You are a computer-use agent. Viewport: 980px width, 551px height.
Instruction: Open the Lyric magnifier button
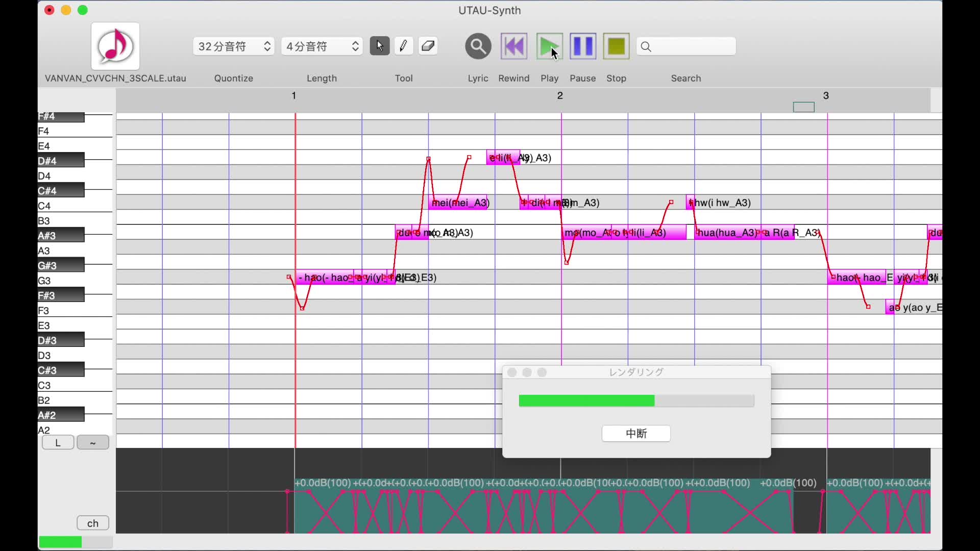click(x=478, y=46)
